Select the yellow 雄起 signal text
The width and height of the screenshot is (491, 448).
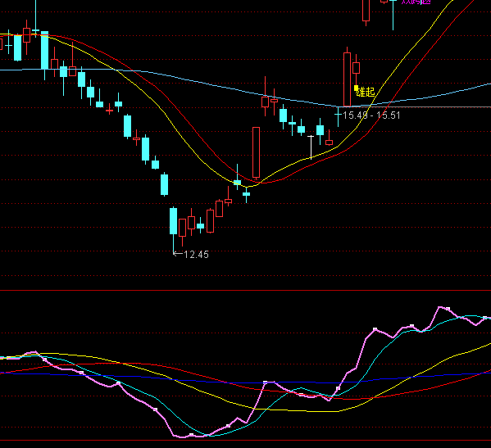(x=366, y=92)
